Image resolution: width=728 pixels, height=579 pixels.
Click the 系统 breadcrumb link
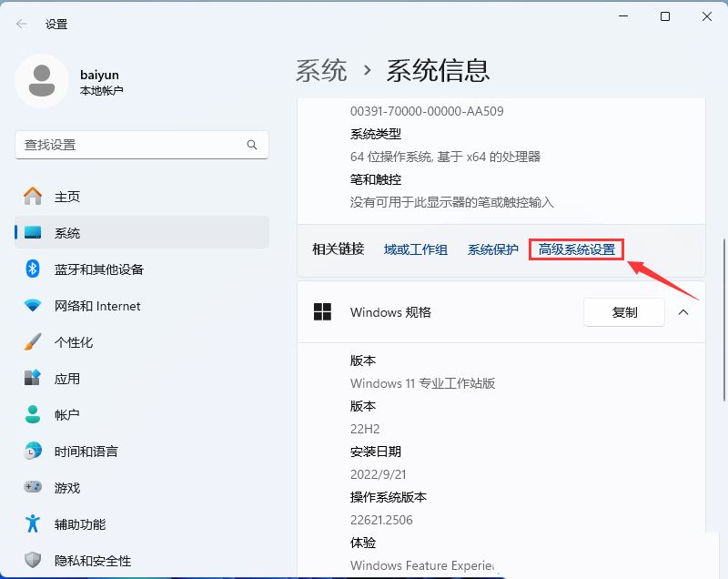coord(321,69)
